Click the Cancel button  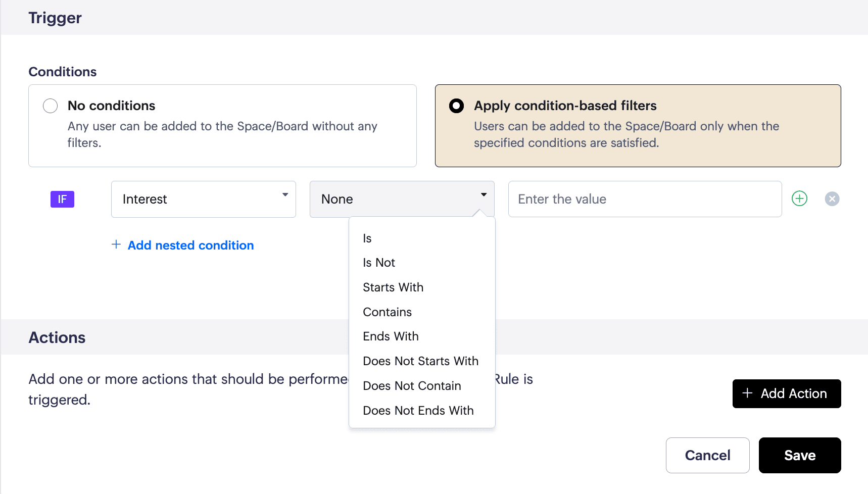click(707, 455)
